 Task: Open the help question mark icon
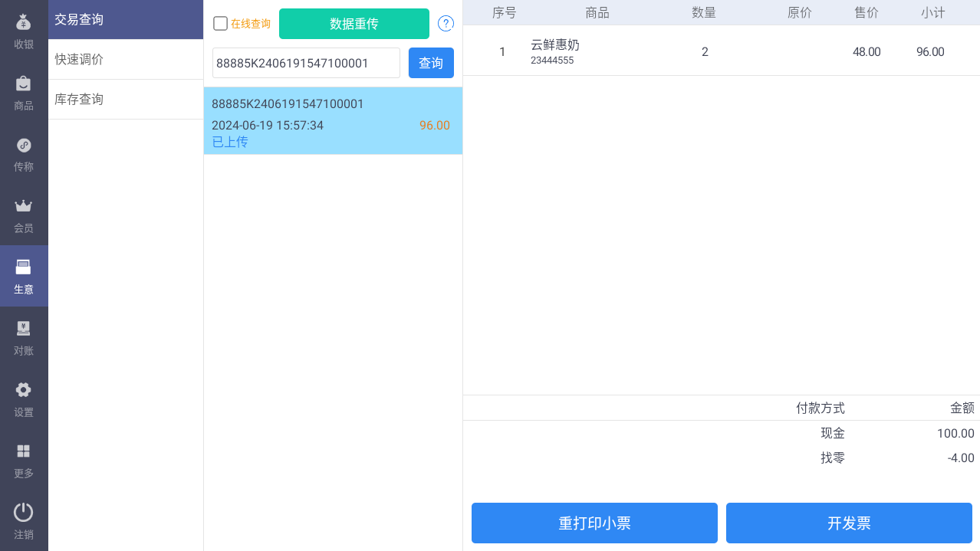click(446, 23)
